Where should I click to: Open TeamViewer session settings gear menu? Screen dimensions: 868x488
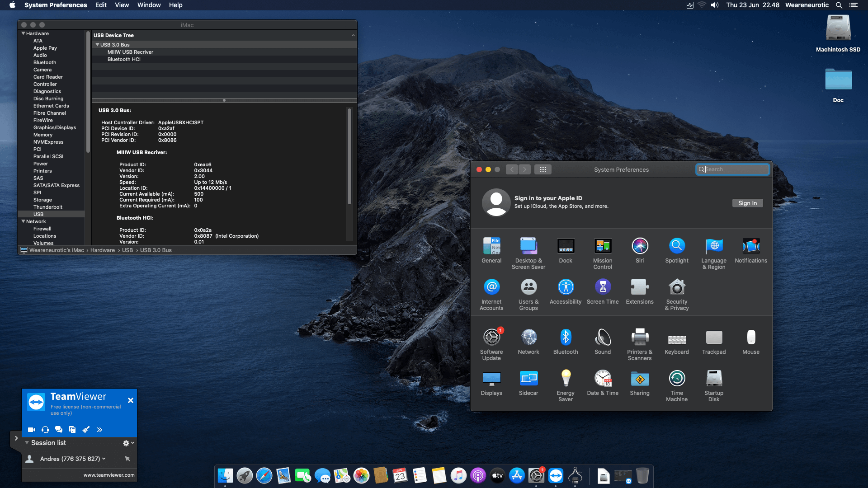coord(128,443)
